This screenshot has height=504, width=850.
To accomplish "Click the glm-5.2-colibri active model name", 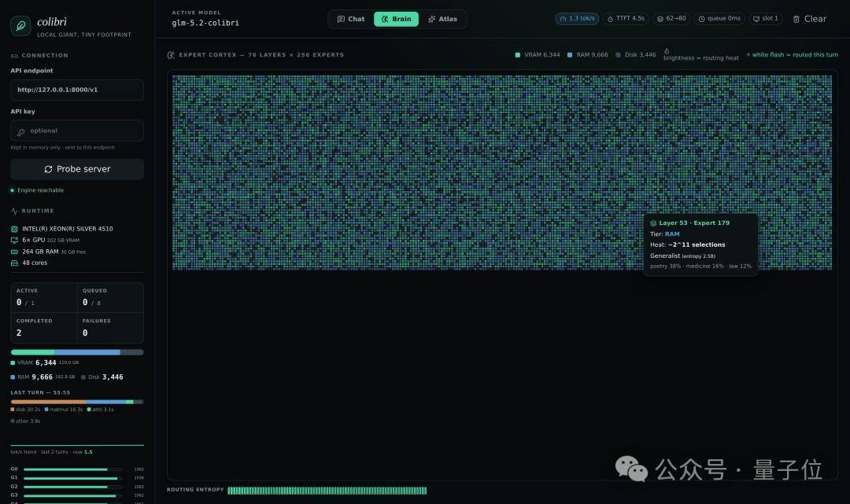I will (205, 24).
